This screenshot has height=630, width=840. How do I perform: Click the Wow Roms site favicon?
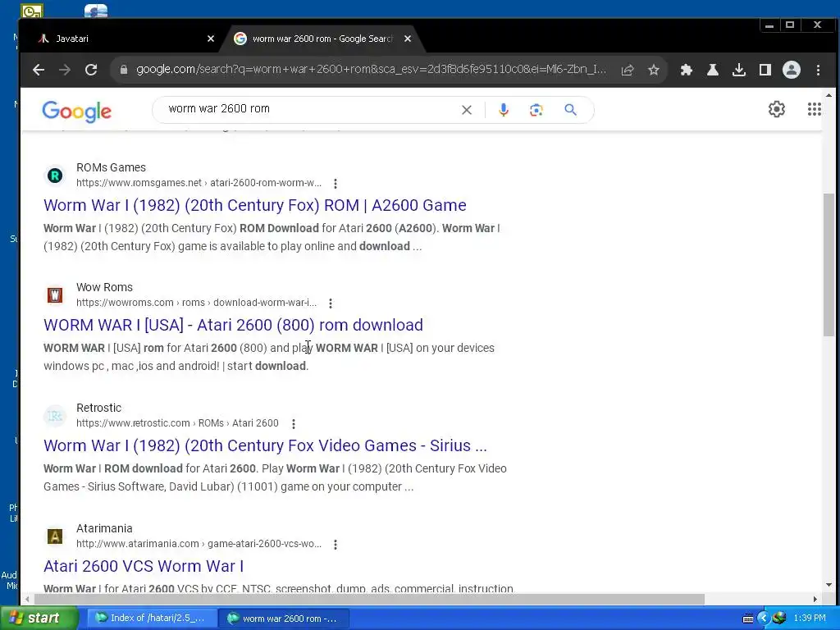55,295
